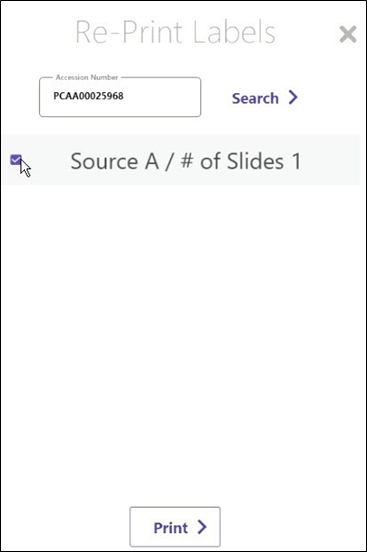
Task: Uncheck the purple checkmark for Source A
Action: click(16, 160)
